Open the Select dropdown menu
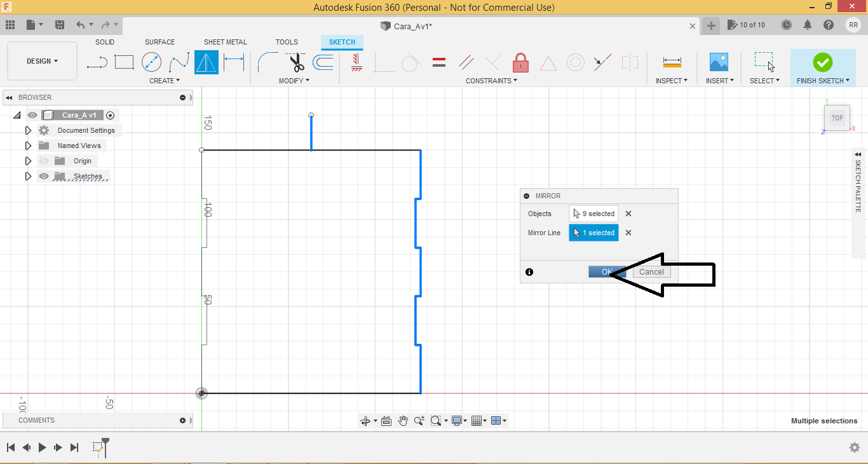Image resolution: width=868 pixels, height=464 pixels. [764, 81]
